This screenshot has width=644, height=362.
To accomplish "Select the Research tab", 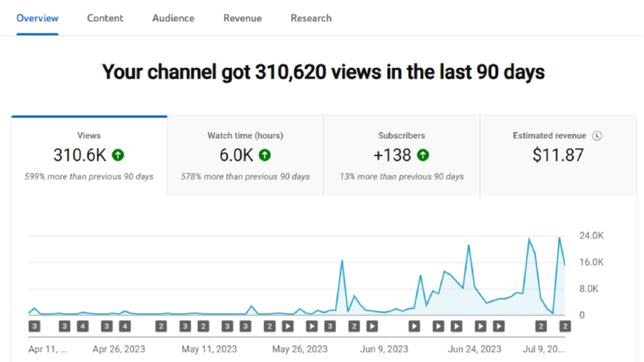I will [x=311, y=18].
